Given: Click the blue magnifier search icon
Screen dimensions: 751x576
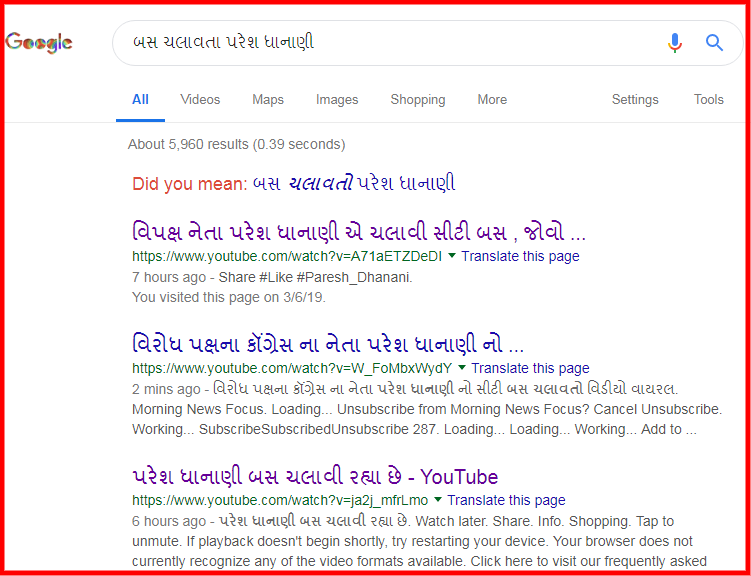Looking at the screenshot, I should coord(714,43).
